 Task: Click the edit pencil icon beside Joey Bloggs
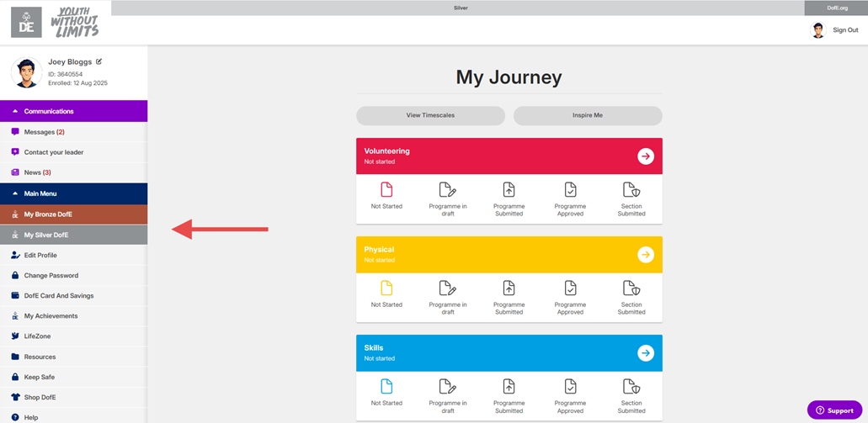tap(99, 61)
